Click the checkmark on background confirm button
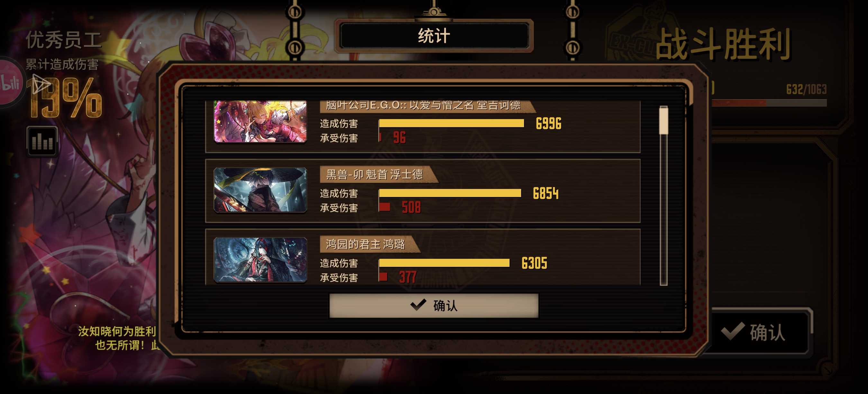Screen dimensions: 868x394 click(x=733, y=331)
